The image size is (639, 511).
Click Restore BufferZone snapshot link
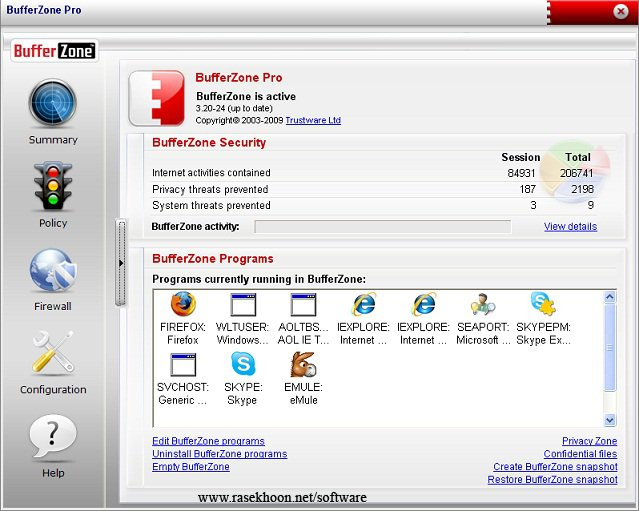(552, 480)
